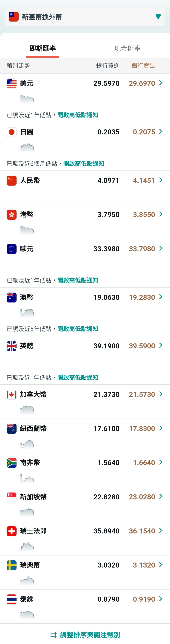The height and width of the screenshot is (644, 170).
Task: Tap the Swiss flag icon for 瑞士法郎
Action: point(11,531)
